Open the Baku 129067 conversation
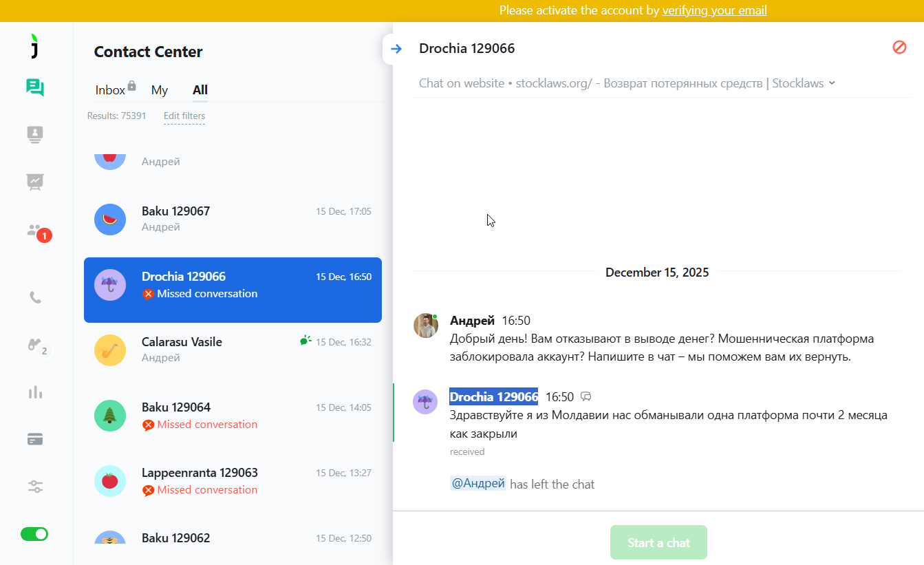This screenshot has width=924, height=565. coord(233,220)
